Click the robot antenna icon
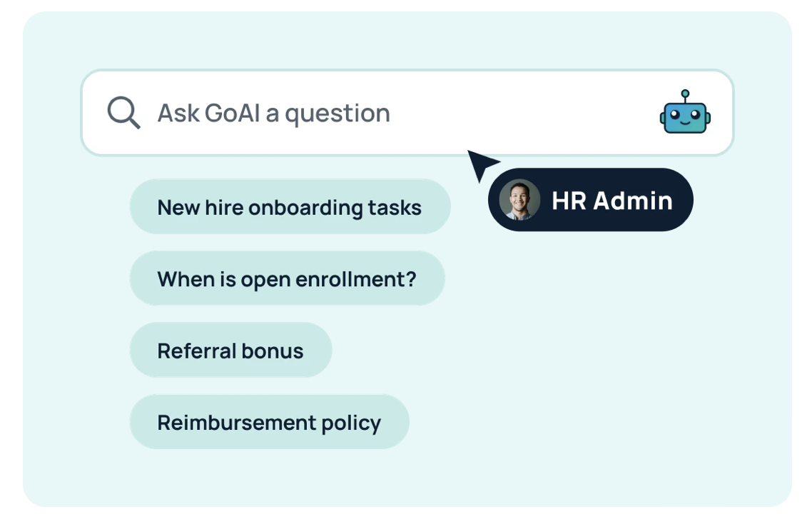 684,93
